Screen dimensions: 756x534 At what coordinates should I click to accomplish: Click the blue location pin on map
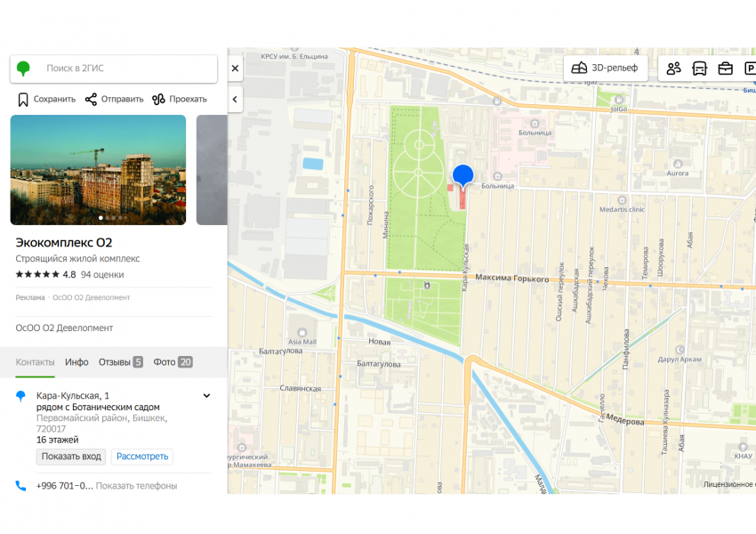point(462,175)
